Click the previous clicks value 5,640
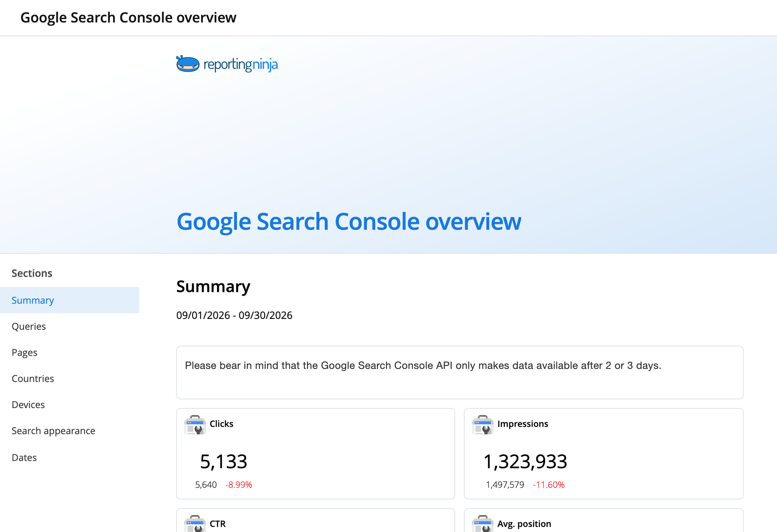The width and height of the screenshot is (777, 532). [206, 485]
